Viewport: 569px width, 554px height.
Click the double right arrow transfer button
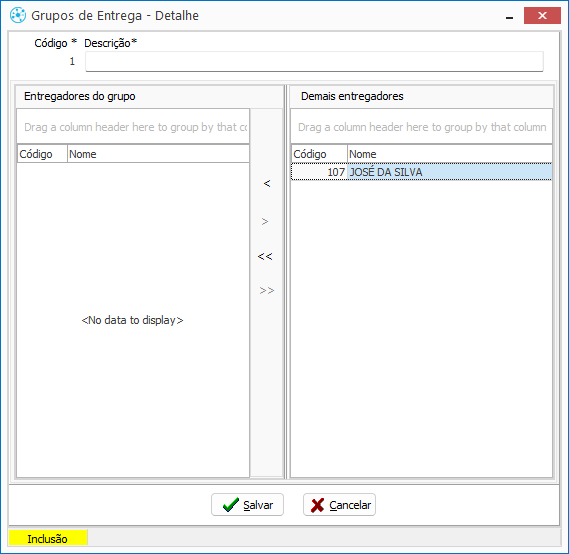267,291
